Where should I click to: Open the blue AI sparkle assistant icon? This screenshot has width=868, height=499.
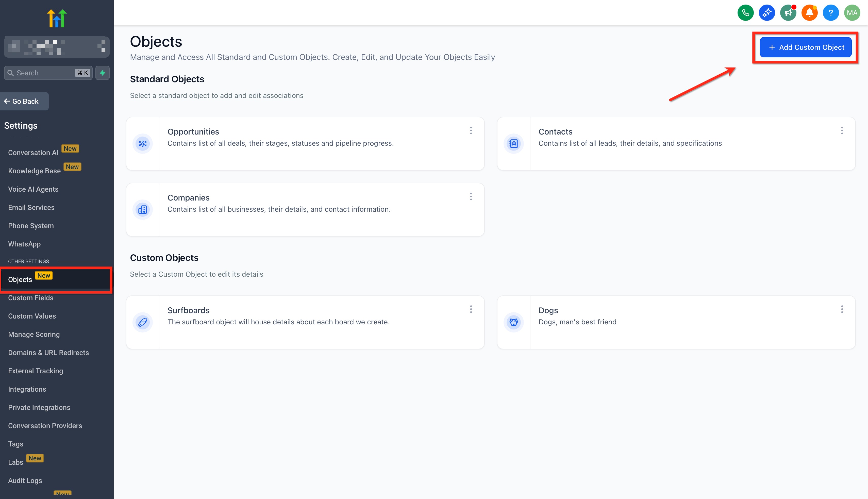pyautogui.click(x=766, y=13)
